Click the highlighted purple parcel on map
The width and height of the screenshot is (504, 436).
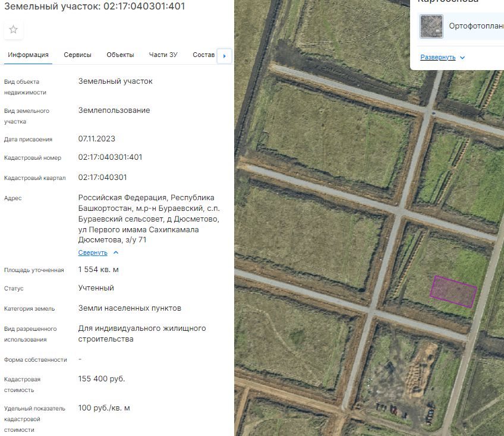453,292
